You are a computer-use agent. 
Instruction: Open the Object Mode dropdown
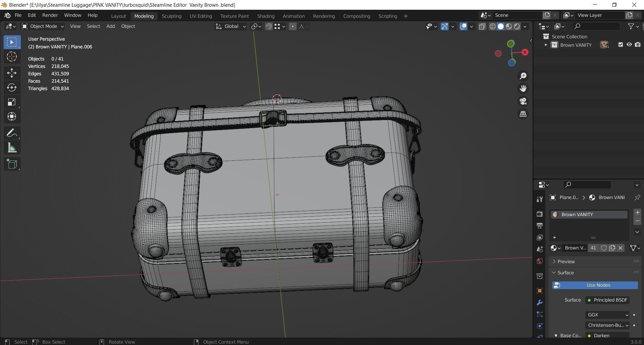coord(43,27)
